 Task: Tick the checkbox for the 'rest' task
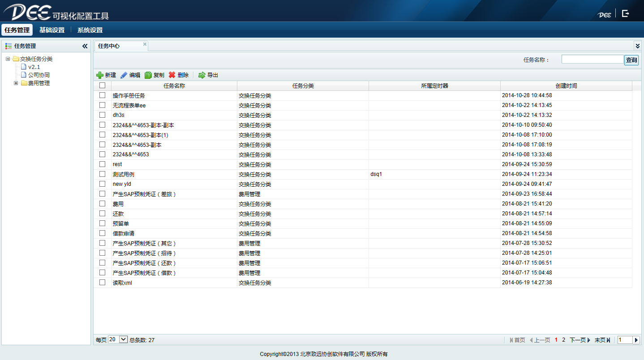click(x=102, y=164)
